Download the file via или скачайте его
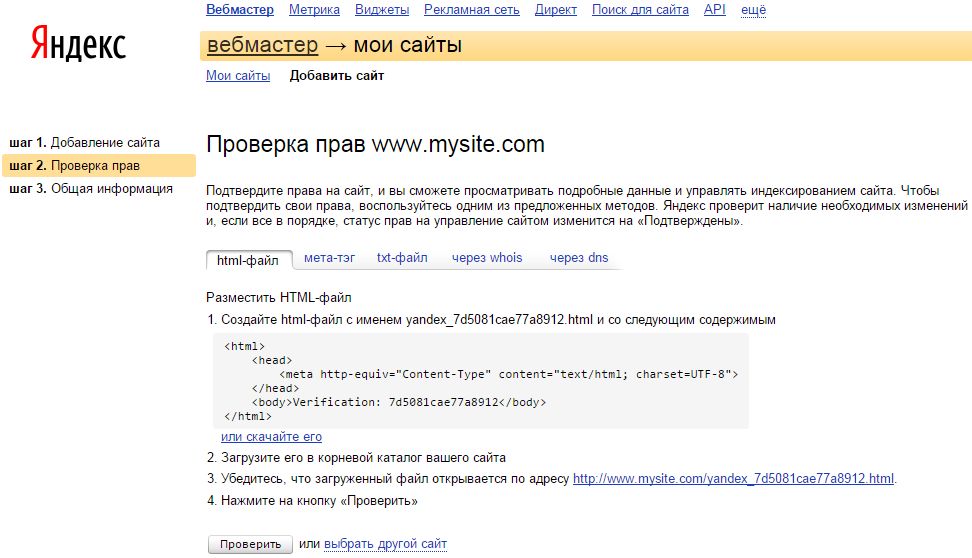Image resolution: width=972 pixels, height=558 pixels. [271, 437]
